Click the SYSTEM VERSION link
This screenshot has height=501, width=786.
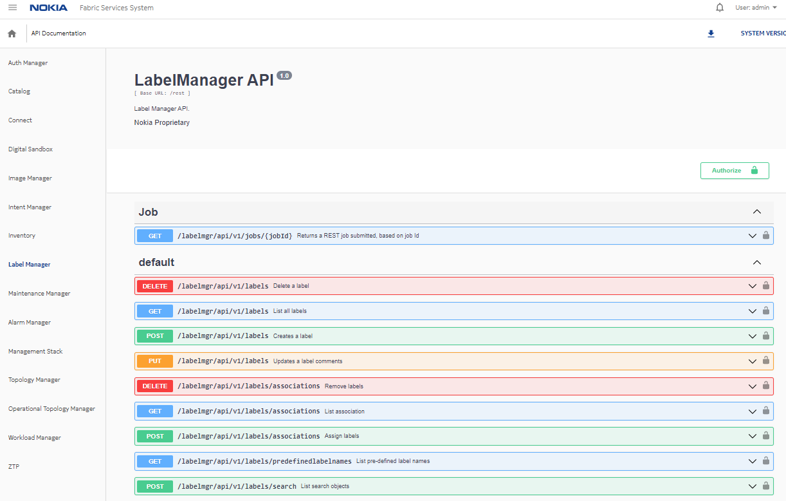point(763,33)
